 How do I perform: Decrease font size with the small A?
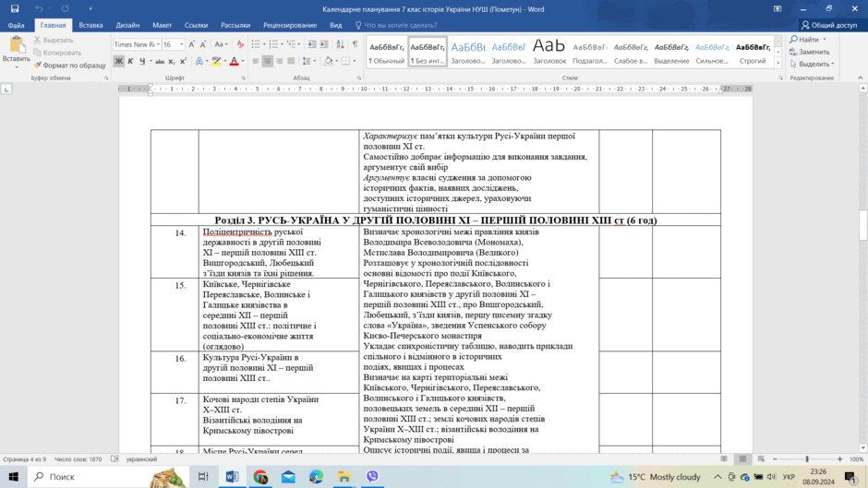(203, 44)
